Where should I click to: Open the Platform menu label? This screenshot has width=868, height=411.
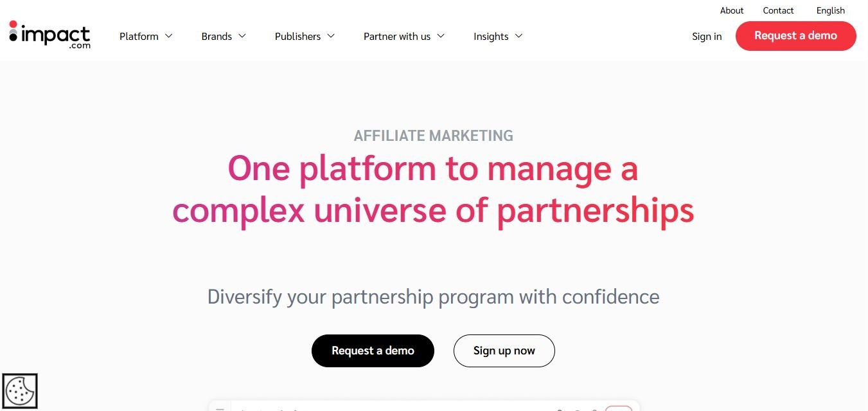point(139,37)
